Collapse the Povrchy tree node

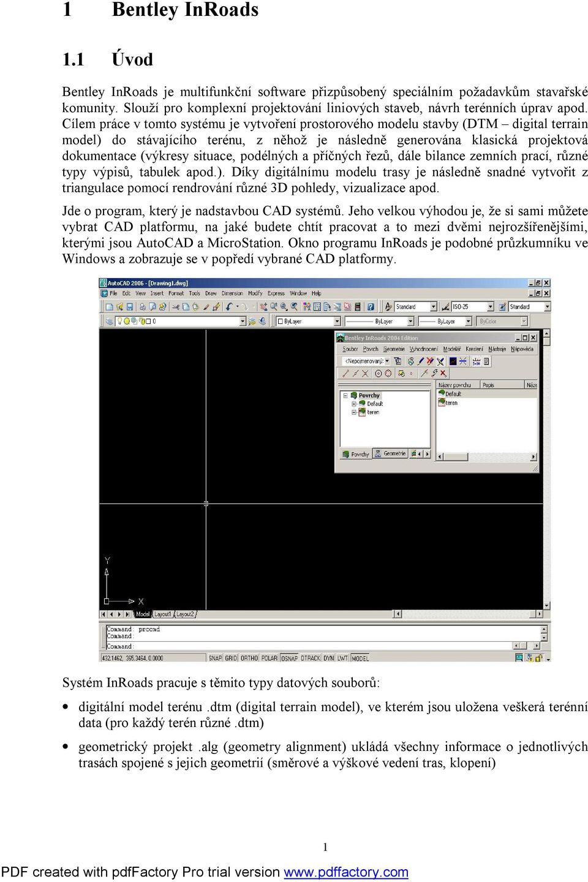tap(345, 396)
